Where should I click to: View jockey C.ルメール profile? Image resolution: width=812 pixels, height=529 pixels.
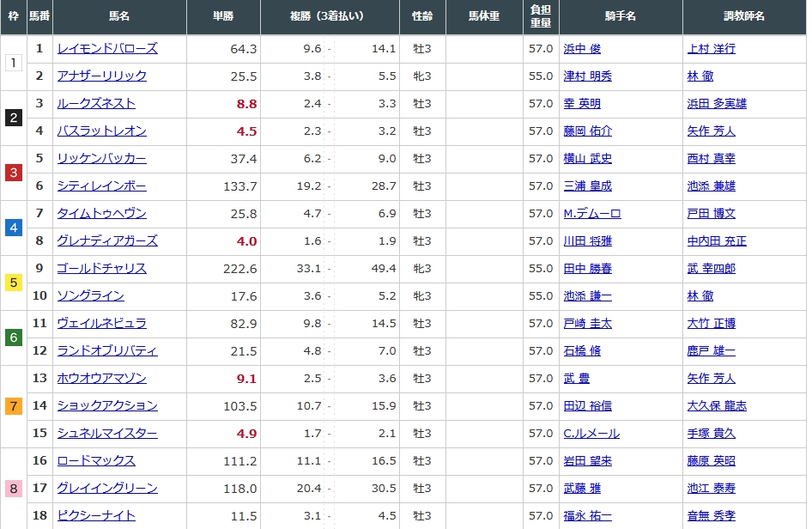591,434
